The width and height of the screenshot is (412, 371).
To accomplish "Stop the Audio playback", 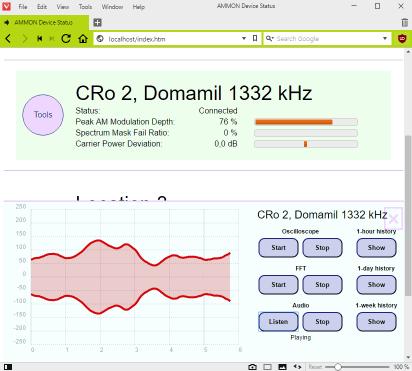I will click(x=322, y=322).
